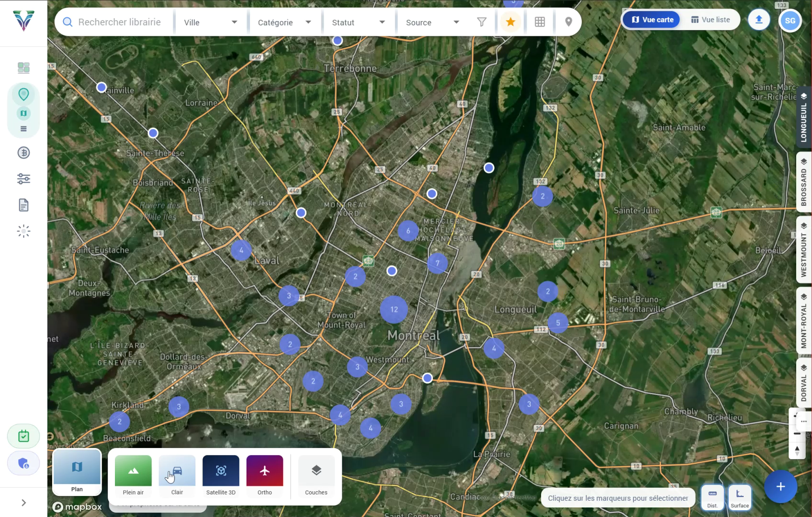Select the Satellite 3D map style

click(221, 476)
